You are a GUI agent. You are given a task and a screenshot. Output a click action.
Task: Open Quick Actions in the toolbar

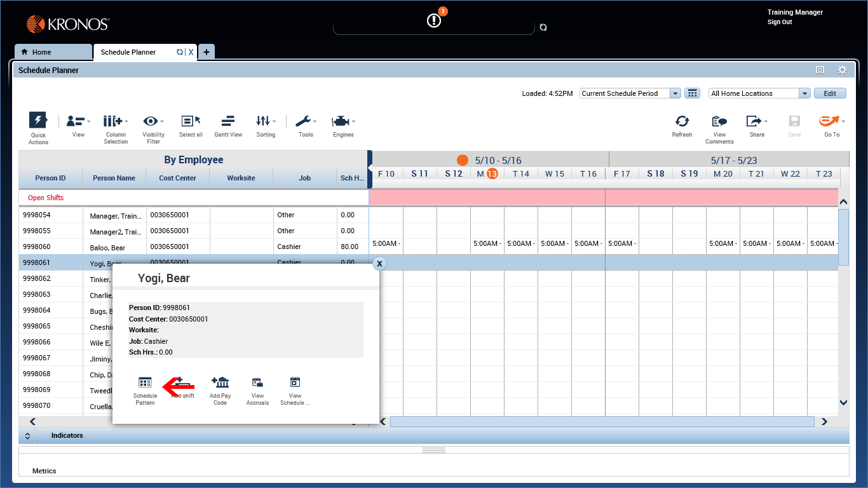pos(37,124)
